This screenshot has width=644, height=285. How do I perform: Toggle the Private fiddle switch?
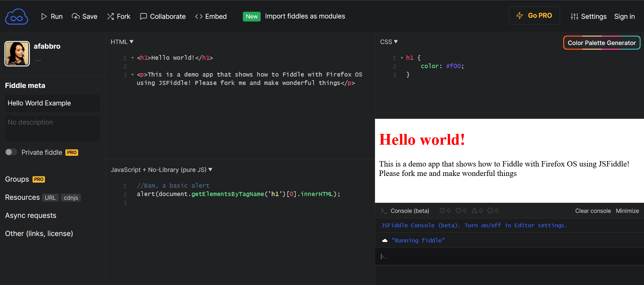pyautogui.click(x=11, y=152)
